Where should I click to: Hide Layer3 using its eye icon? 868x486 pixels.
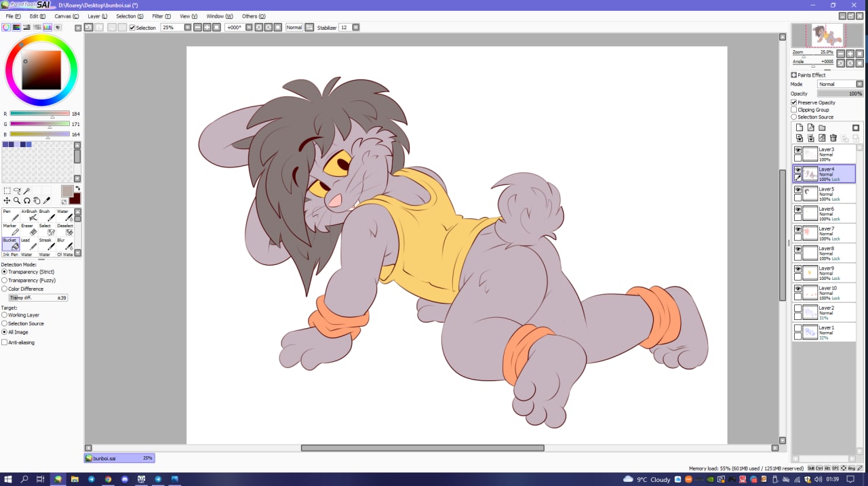click(x=797, y=150)
